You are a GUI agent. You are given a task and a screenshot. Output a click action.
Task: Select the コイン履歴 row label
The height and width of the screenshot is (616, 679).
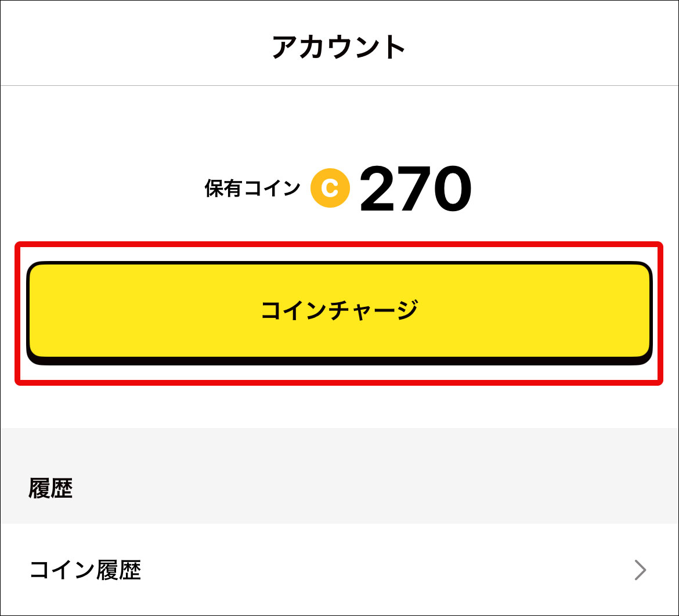pos(85,571)
